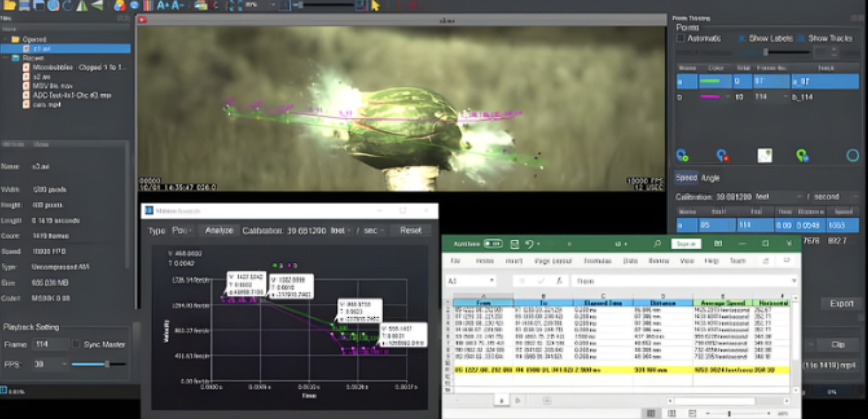Open Excel Insert ribbon tab

513,261
